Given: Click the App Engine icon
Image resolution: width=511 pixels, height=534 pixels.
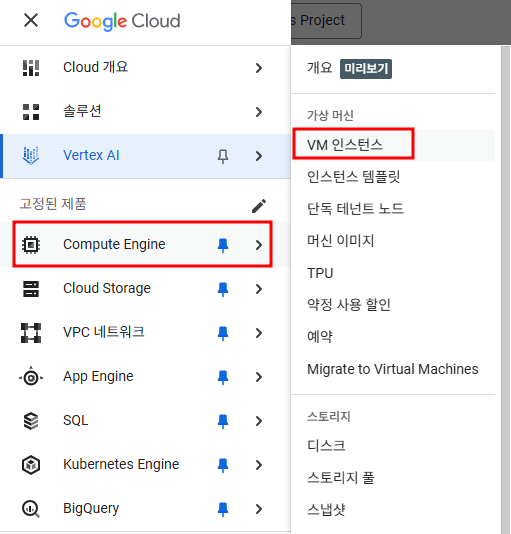Looking at the screenshot, I should [x=31, y=377].
